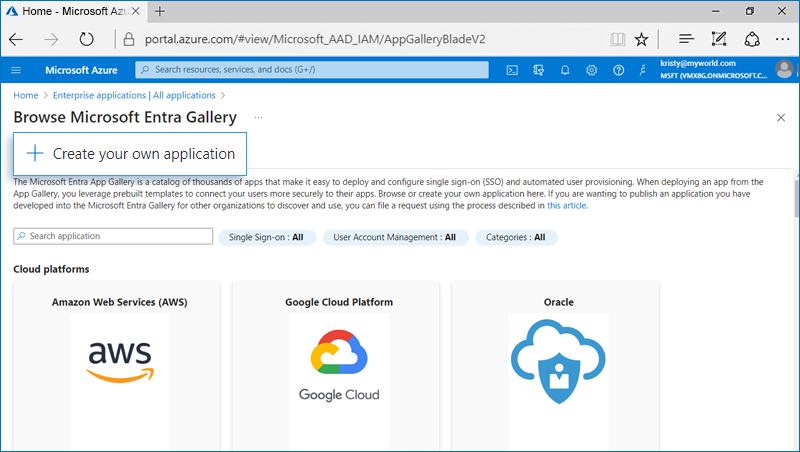The image size is (800, 452).
Task: Click Create your own application
Action: [x=131, y=154]
